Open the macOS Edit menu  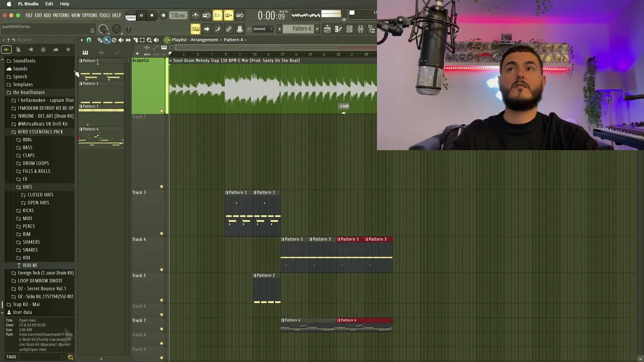(49, 4)
